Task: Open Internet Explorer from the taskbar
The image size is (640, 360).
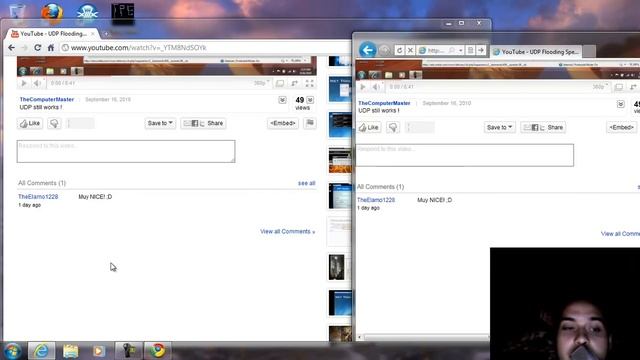Action: pyautogui.click(x=41, y=351)
